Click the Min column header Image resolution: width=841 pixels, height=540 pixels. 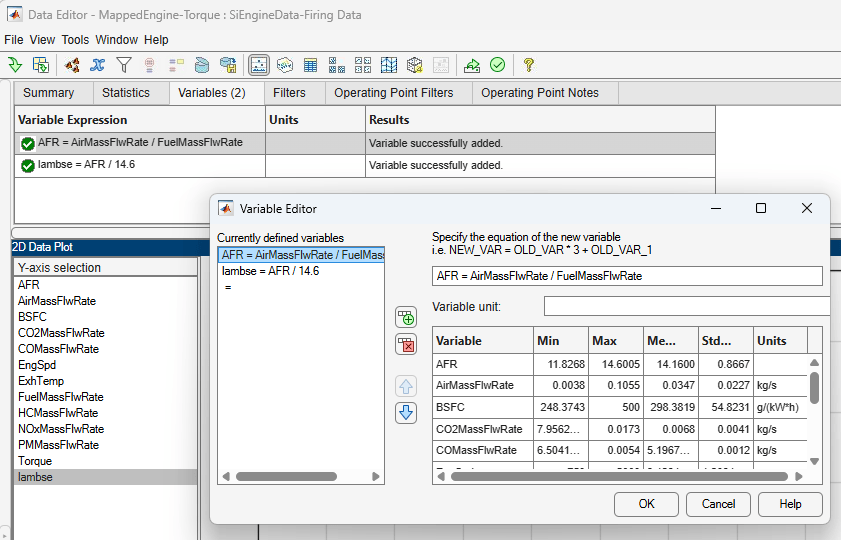pyautogui.click(x=561, y=341)
